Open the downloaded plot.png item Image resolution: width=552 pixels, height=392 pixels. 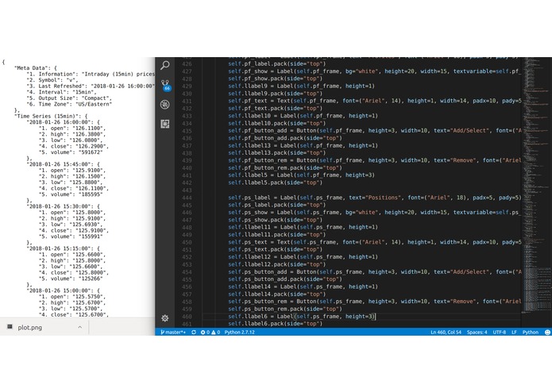click(30, 327)
